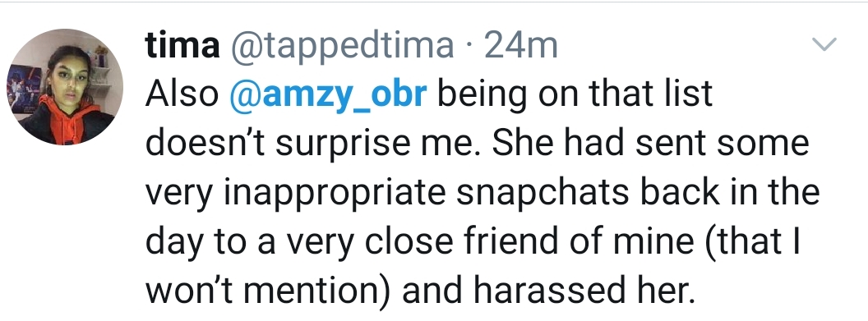Expand the tweet options chevron arrow
This screenshot has width=868, height=321.
tap(824, 44)
